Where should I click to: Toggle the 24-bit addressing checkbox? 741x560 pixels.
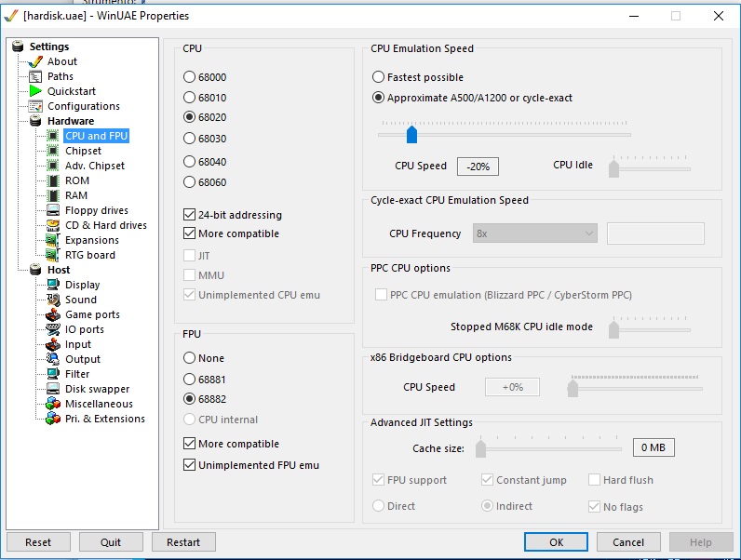click(190, 215)
